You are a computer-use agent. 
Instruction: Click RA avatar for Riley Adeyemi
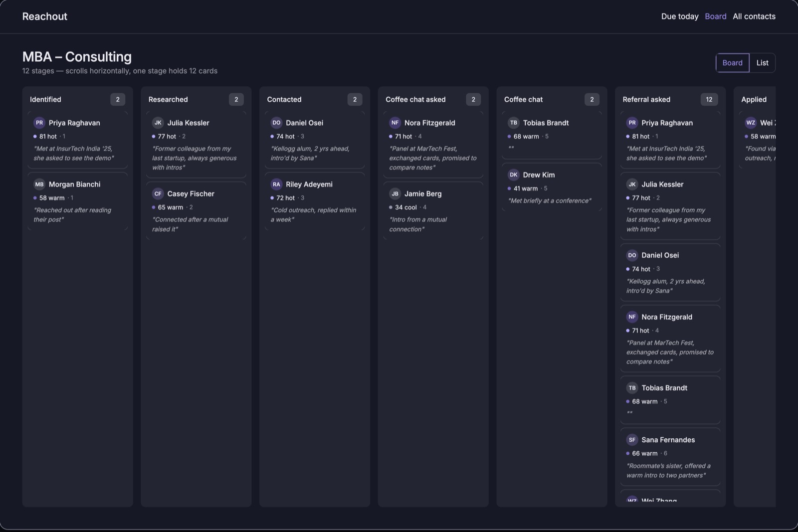276,184
